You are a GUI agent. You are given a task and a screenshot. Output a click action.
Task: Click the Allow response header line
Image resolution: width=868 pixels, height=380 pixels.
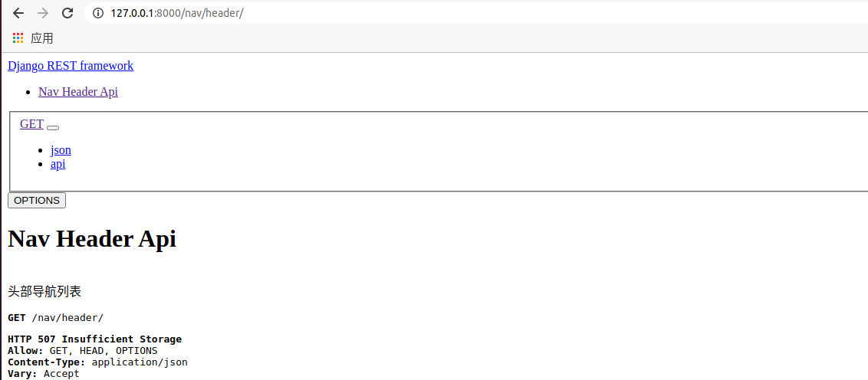click(x=83, y=351)
